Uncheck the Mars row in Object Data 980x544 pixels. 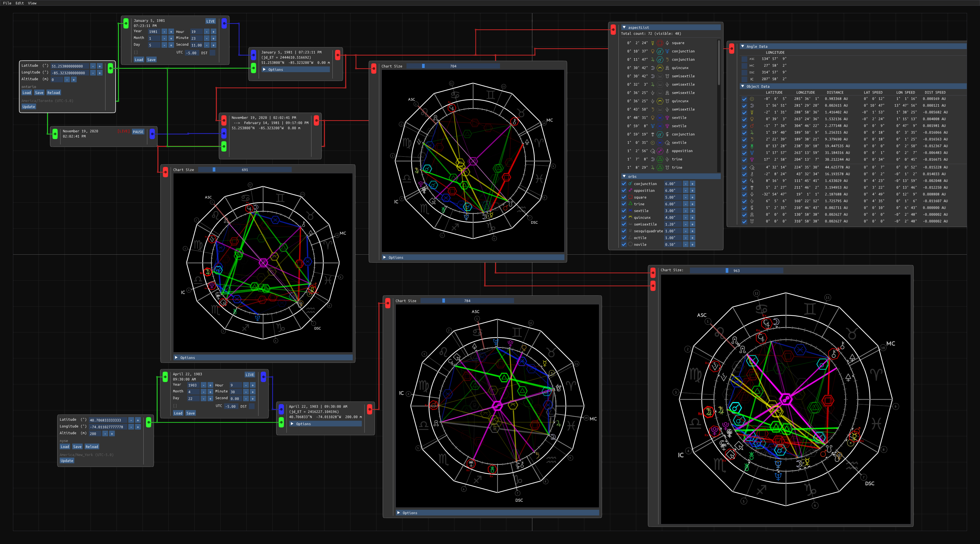[x=744, y=126]
